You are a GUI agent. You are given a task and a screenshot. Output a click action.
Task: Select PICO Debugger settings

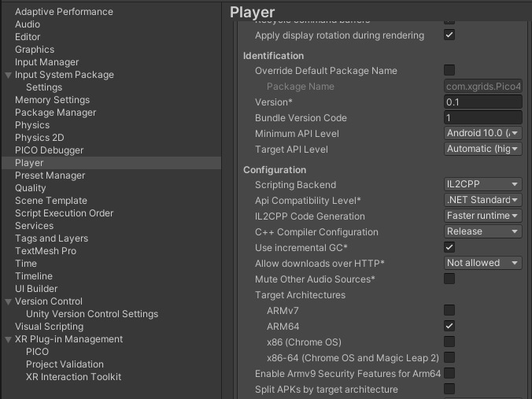pyautogui.click(x=50, y=150)
